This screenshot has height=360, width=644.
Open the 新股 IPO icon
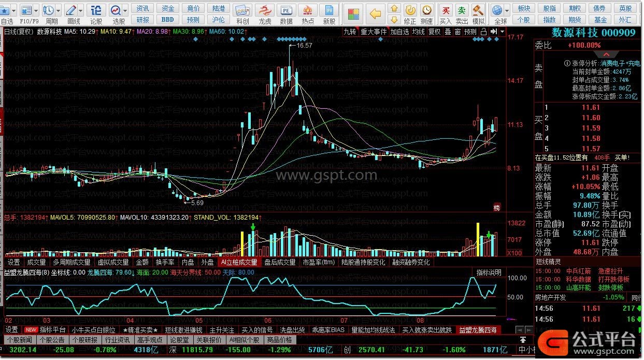tap(329, 10)
